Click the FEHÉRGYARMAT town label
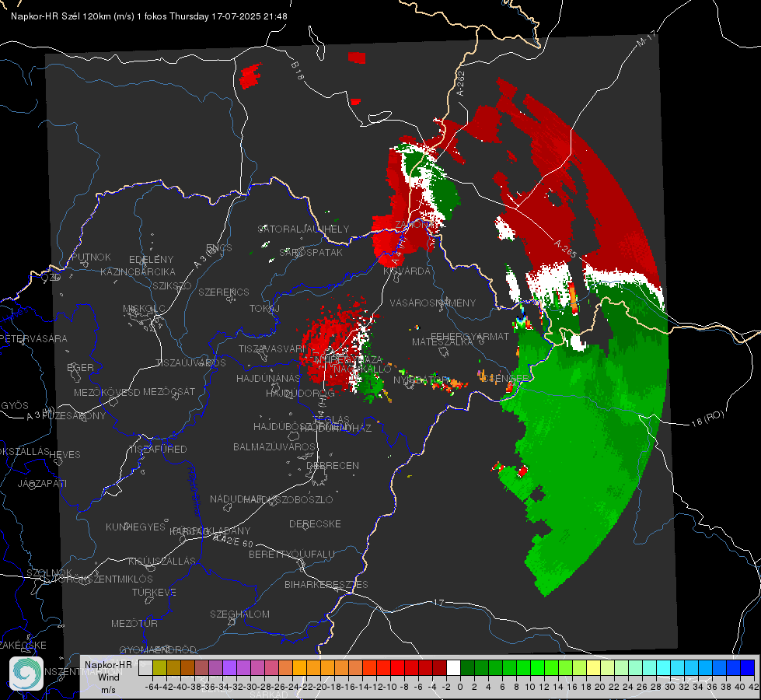 470,336
